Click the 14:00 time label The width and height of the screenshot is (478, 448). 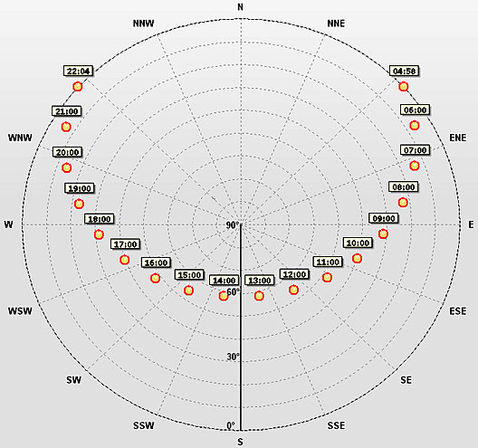tap(225, 281)
